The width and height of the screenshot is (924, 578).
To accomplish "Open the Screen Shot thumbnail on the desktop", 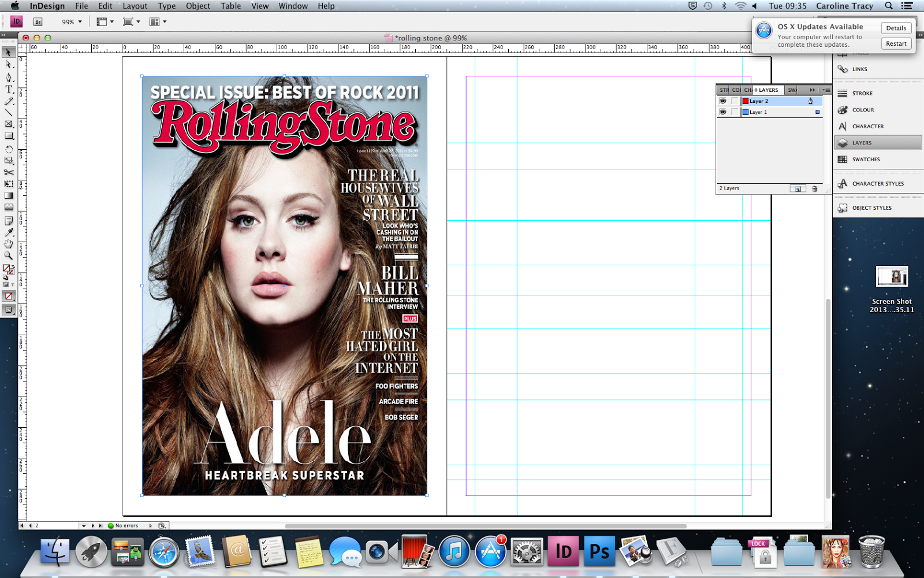I will point(892,277).
